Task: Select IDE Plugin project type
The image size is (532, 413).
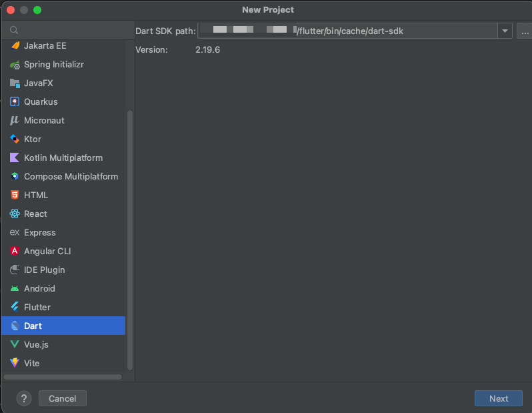Action: [63, 270]
